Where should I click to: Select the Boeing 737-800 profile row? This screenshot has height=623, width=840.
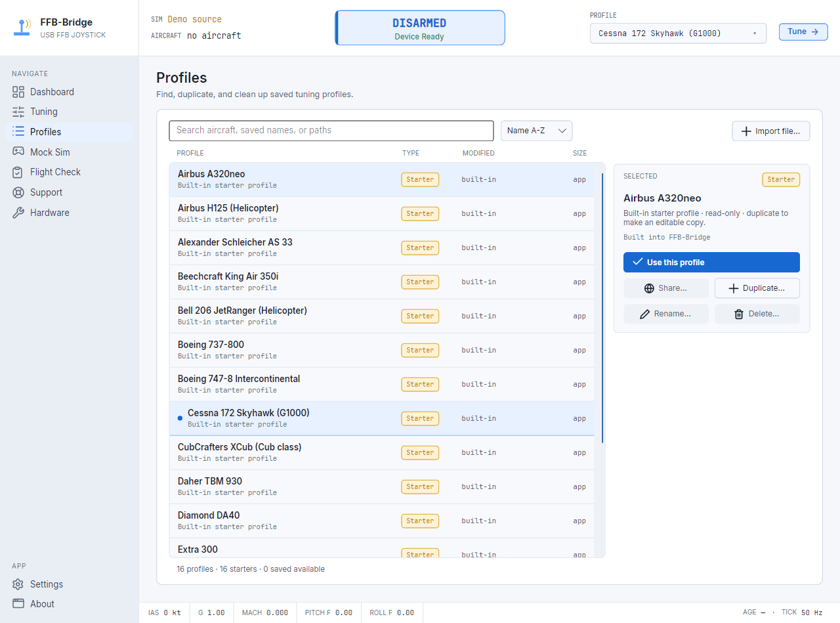tap(382, 350)
